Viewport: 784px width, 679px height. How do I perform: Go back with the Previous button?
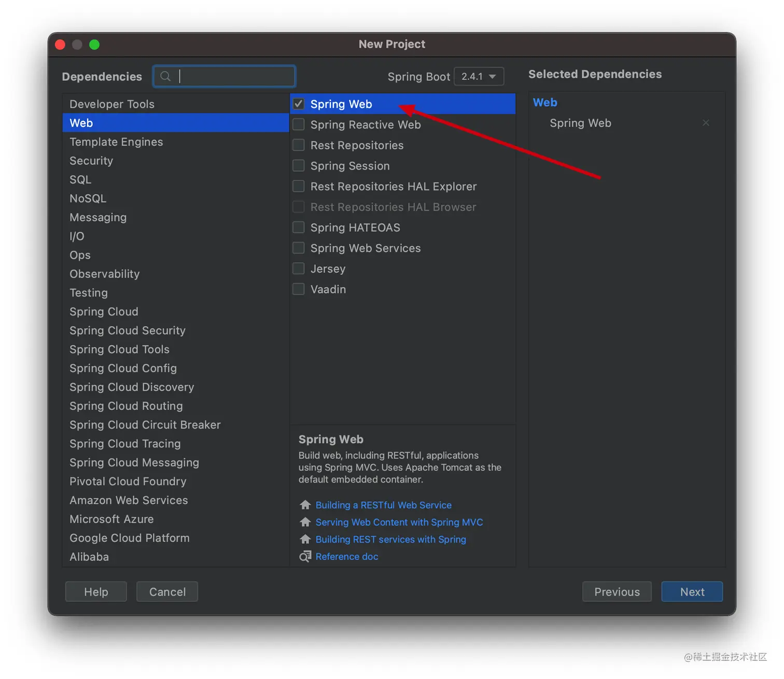click(x=617, y=591)
